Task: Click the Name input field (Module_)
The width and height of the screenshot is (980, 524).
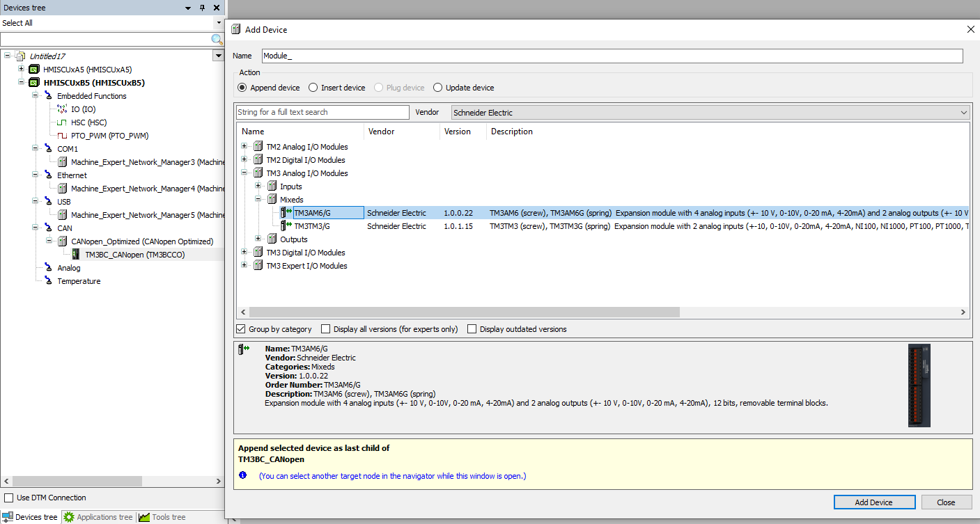Action: pos(612,56)
